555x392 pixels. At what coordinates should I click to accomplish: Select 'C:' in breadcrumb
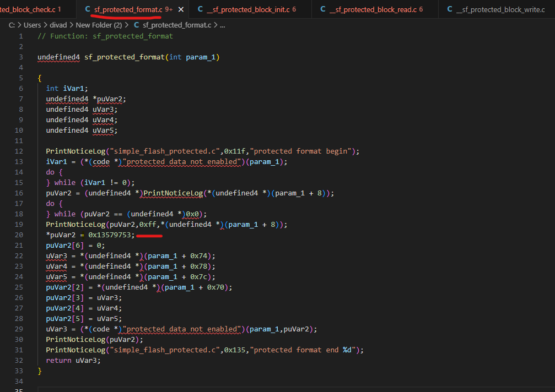[12, 25]
